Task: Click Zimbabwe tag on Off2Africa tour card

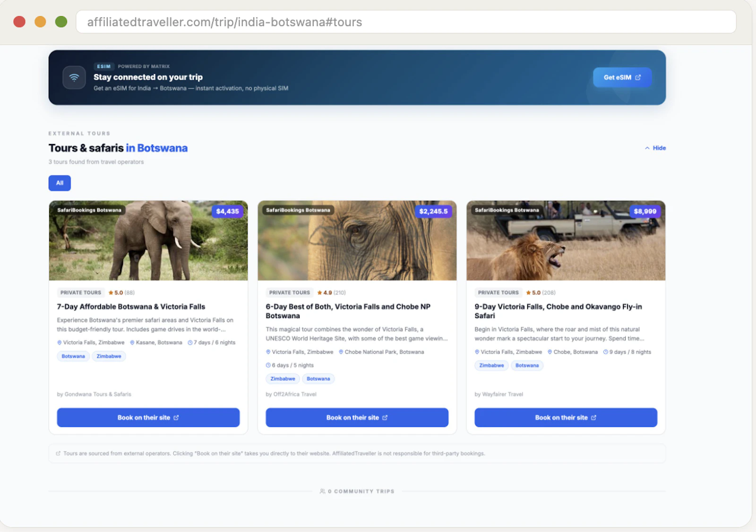Action: pos(283,379)
